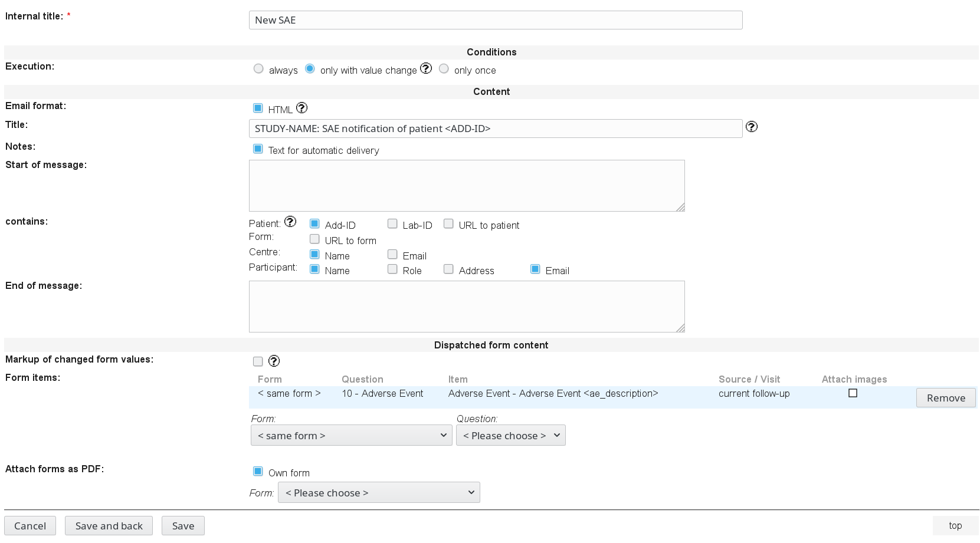
Task: Click into the Start of message textarea
Action: pyautogui.click(x=467, y=186)
